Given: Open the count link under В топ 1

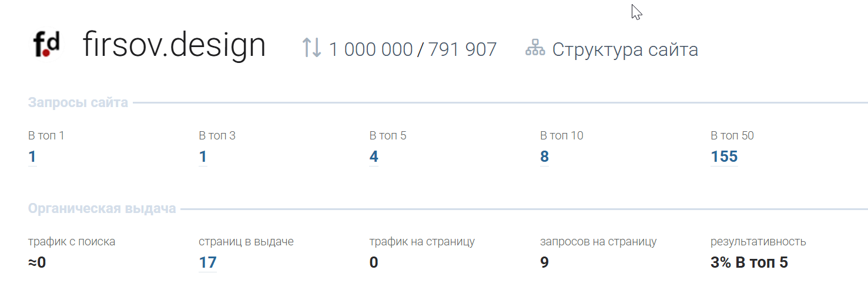Looking at the screenshot, I should click(x=32, y=157).
